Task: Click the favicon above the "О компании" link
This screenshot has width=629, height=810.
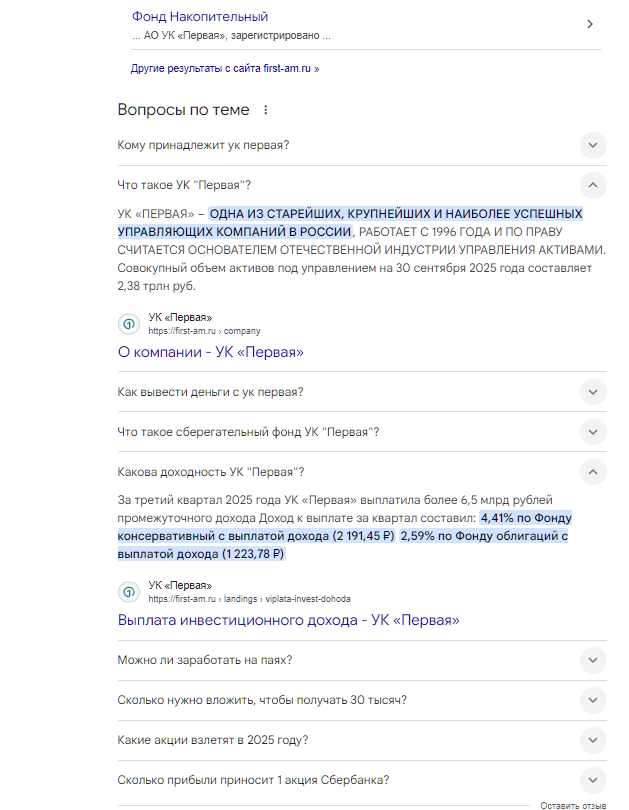Action: pos(129,324)
